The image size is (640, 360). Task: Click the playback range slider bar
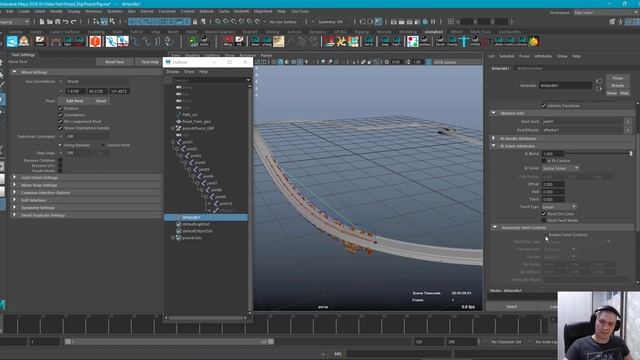169,342
